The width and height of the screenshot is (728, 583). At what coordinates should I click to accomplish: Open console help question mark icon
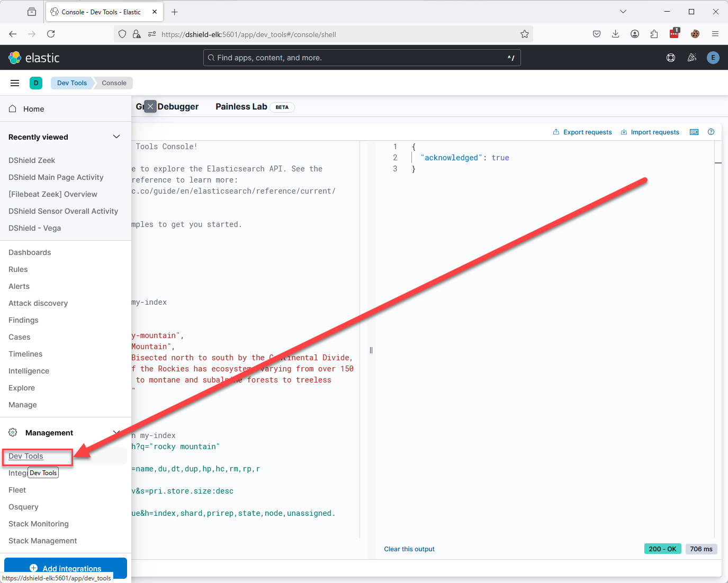tap(711, 132)
